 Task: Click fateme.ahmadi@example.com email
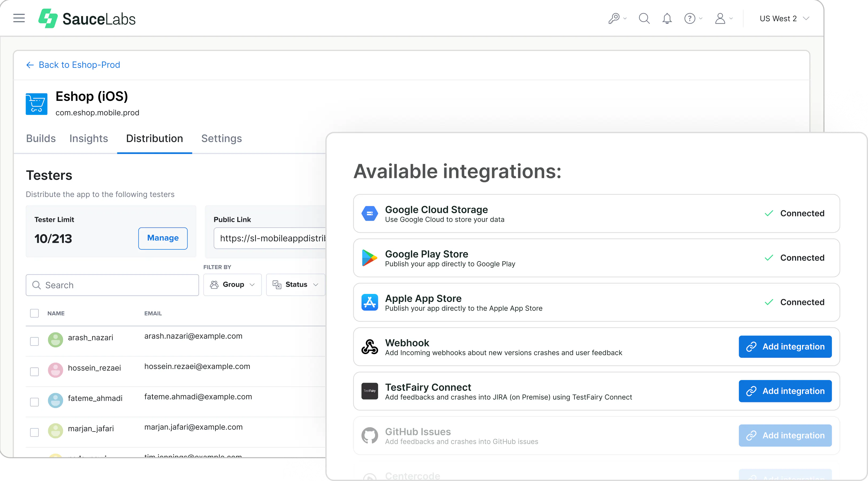[x=198, y=397]
